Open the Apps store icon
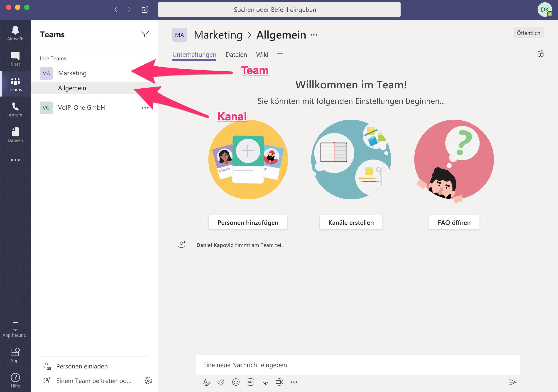 (15, 355)
